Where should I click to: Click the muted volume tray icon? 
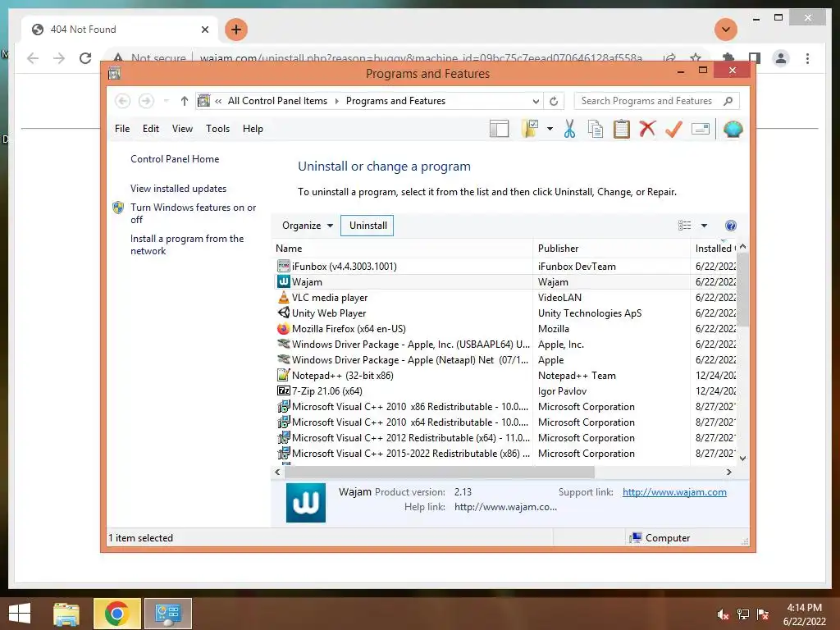click(x=723, y=614)
